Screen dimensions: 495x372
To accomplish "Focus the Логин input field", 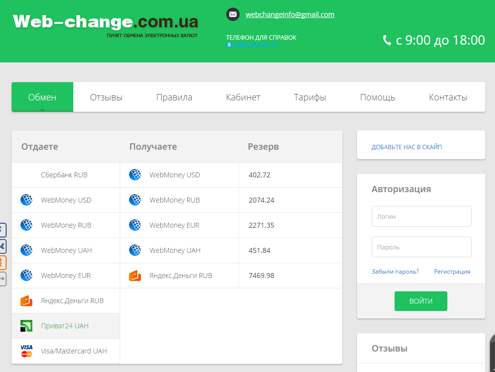I will pos(422,216).
